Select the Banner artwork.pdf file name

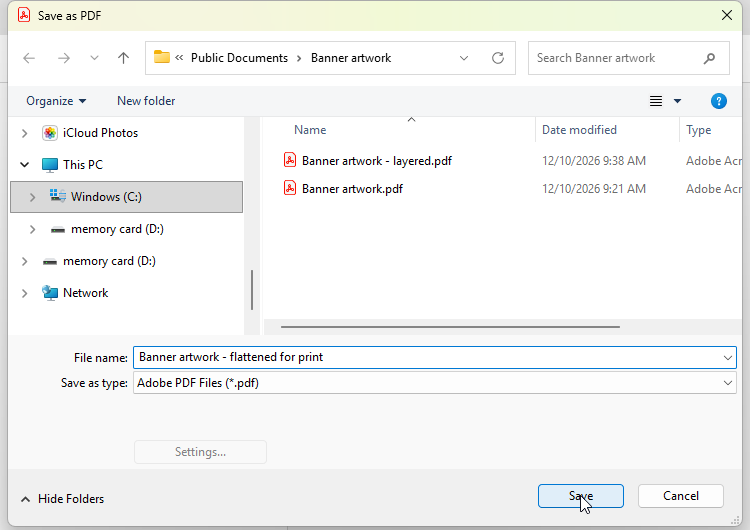pyautogui.click(x=352, y=189)
